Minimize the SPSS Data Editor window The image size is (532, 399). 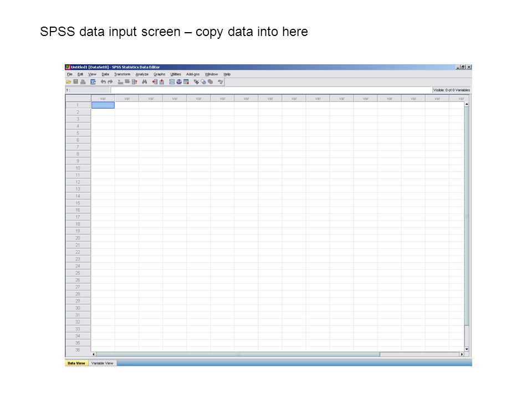[458, 67]
